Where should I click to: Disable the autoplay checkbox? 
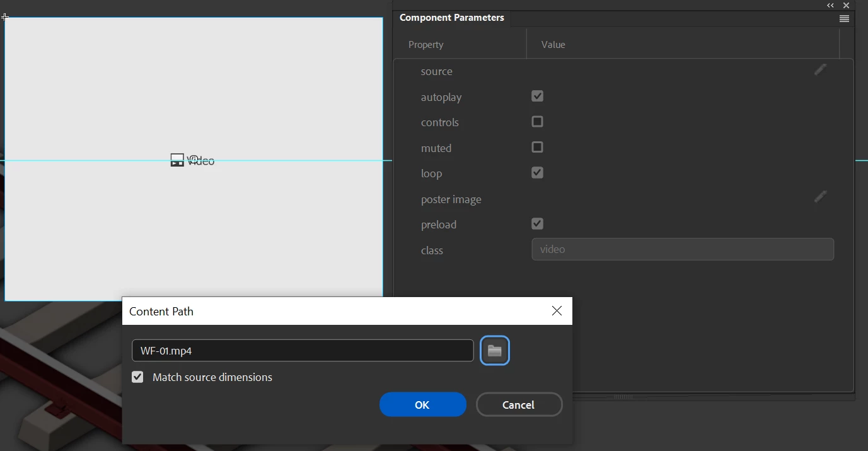click(x=537, y=96)
